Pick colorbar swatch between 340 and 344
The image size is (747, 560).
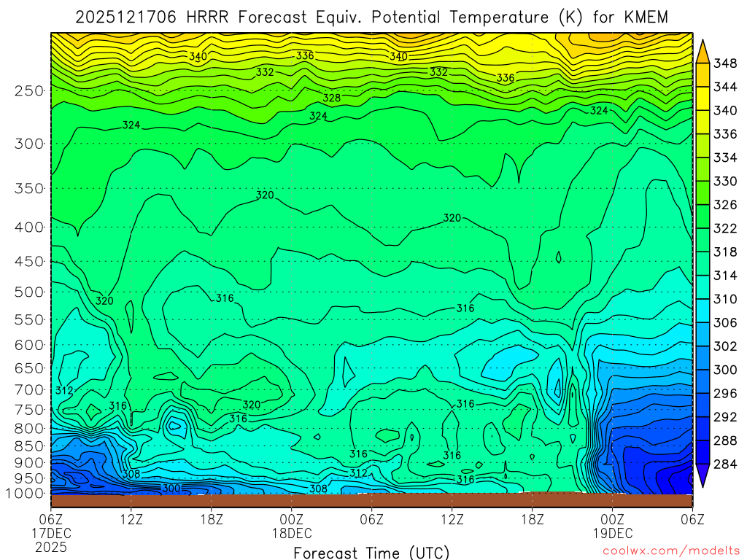tap(703, 98)
